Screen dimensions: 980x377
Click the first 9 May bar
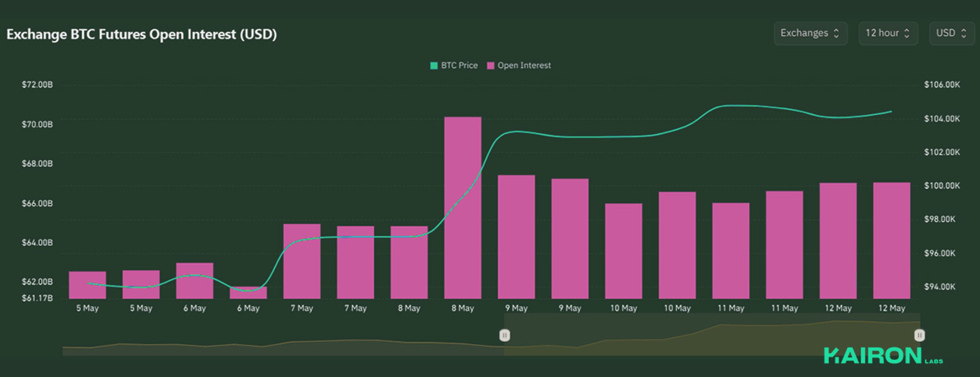click(x=516, y=237)
